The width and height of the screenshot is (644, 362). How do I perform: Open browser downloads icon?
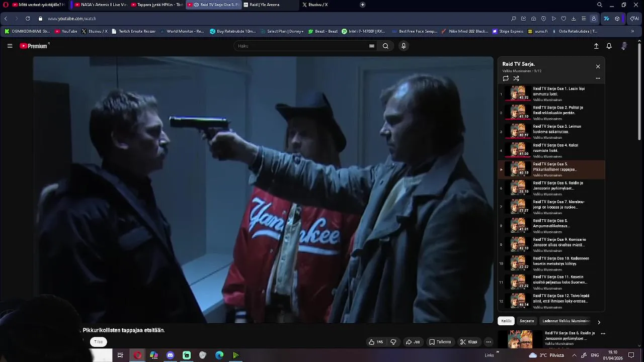coord(574,19)
